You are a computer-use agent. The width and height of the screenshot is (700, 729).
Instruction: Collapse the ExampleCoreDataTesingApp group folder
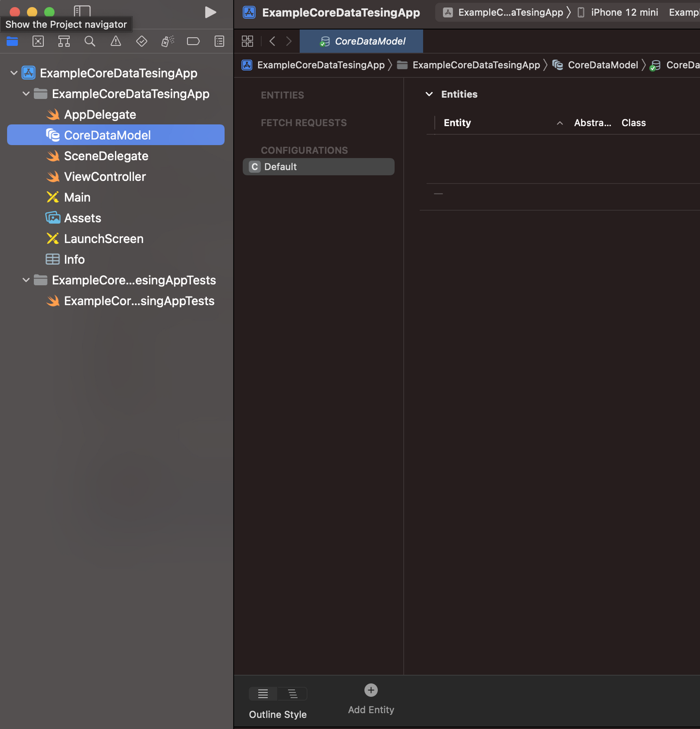point(26,94)
